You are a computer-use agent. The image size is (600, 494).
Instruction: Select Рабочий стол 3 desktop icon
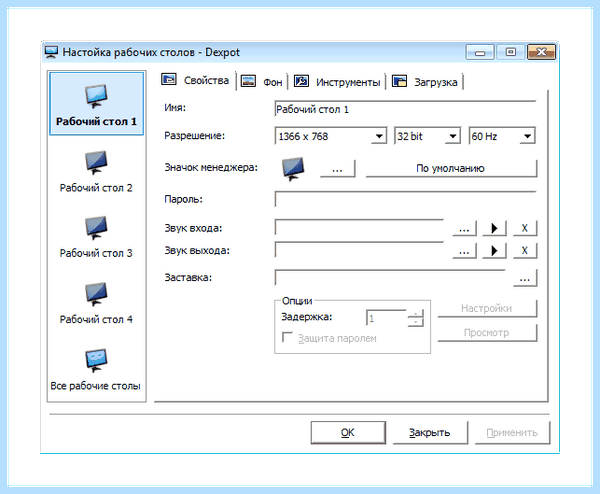[x=96, y=236]
